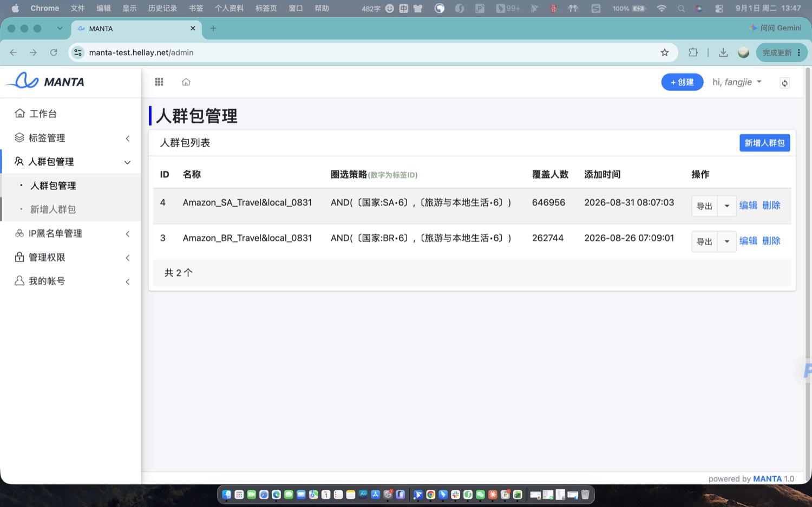Delete the Amazon_SA_Travel&local_0831 row

pyautogui.click(x=771, y=205)
